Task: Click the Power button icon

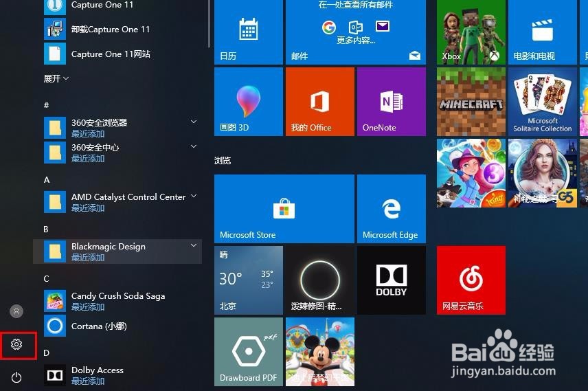Action: tap(16, 377)
